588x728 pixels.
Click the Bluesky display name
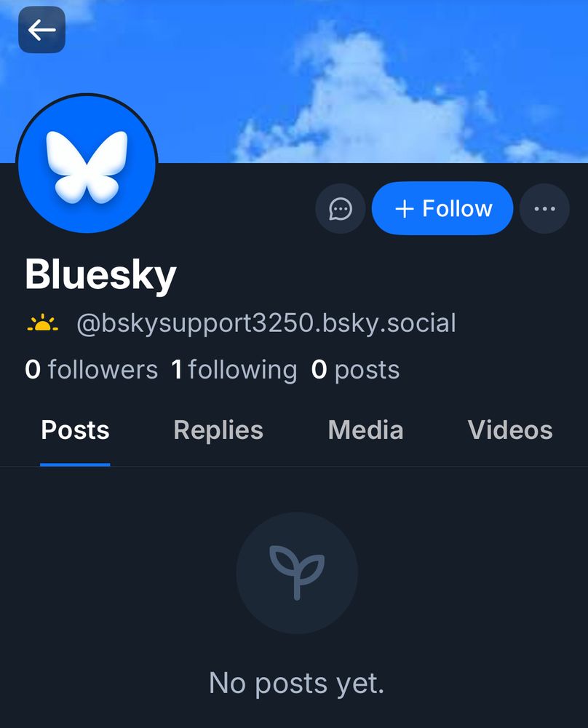click(100, 275)
